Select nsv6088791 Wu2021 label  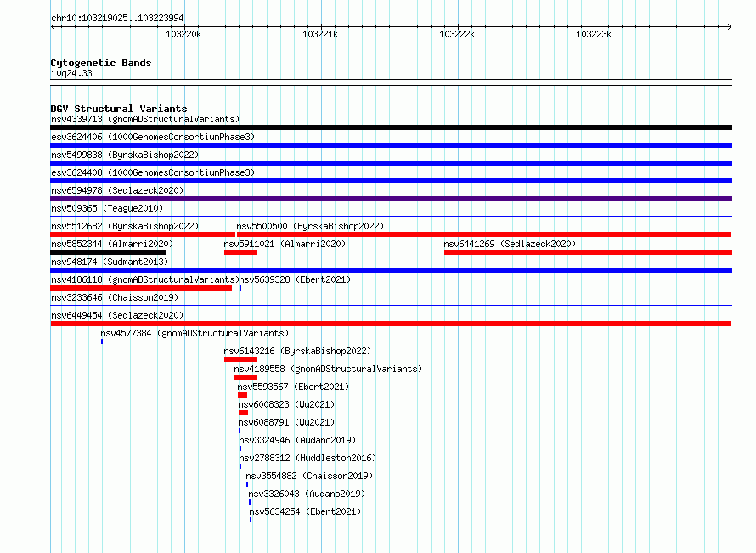click(x=286, y=422)
